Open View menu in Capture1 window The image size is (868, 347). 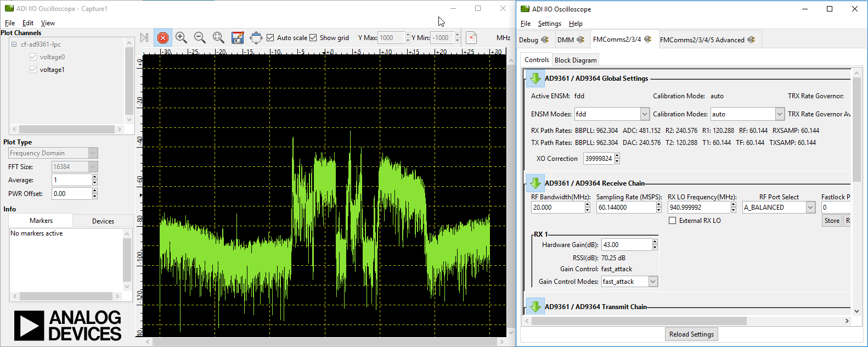pyautogui.click(x=48, y=23)
